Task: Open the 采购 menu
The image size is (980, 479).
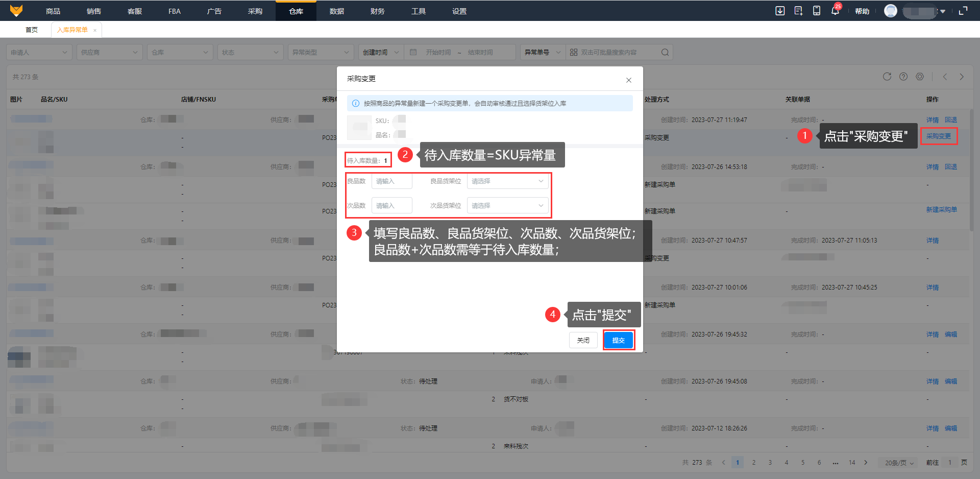Action: (x=255, y=11)
